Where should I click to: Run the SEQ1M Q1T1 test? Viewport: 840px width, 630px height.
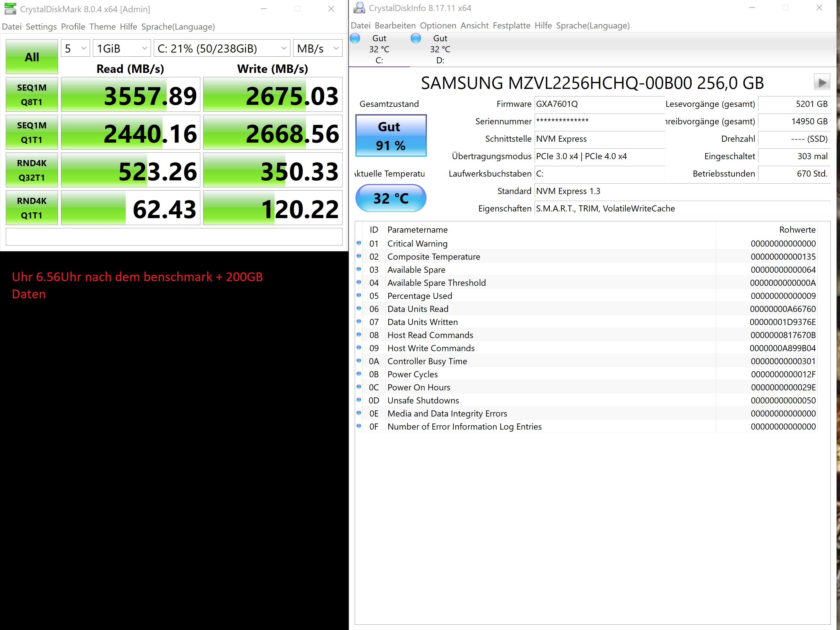tap(32, 132)
